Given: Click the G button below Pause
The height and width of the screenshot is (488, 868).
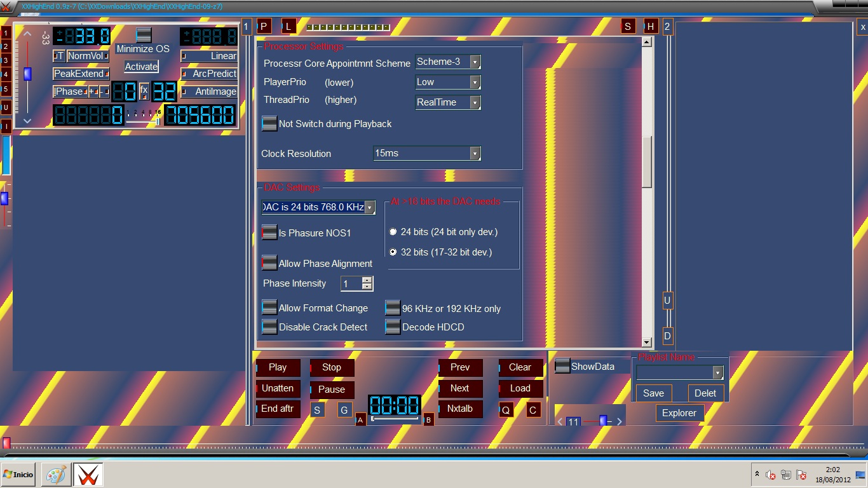Looking at the screenshot, I should coord(344,410).
